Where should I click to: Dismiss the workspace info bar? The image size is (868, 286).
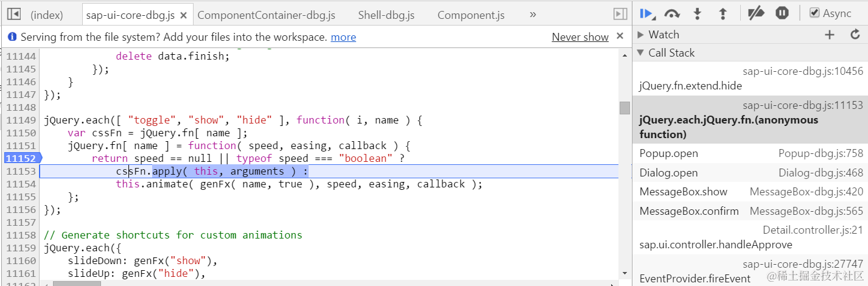[620, 37]
